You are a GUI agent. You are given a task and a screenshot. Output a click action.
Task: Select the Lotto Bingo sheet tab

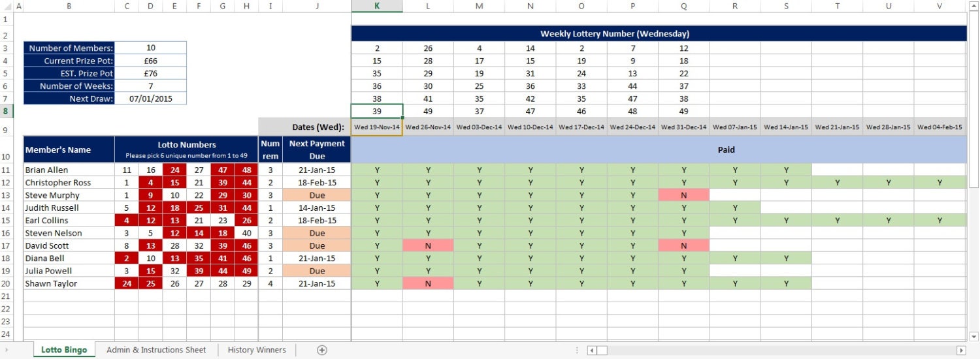64,350
